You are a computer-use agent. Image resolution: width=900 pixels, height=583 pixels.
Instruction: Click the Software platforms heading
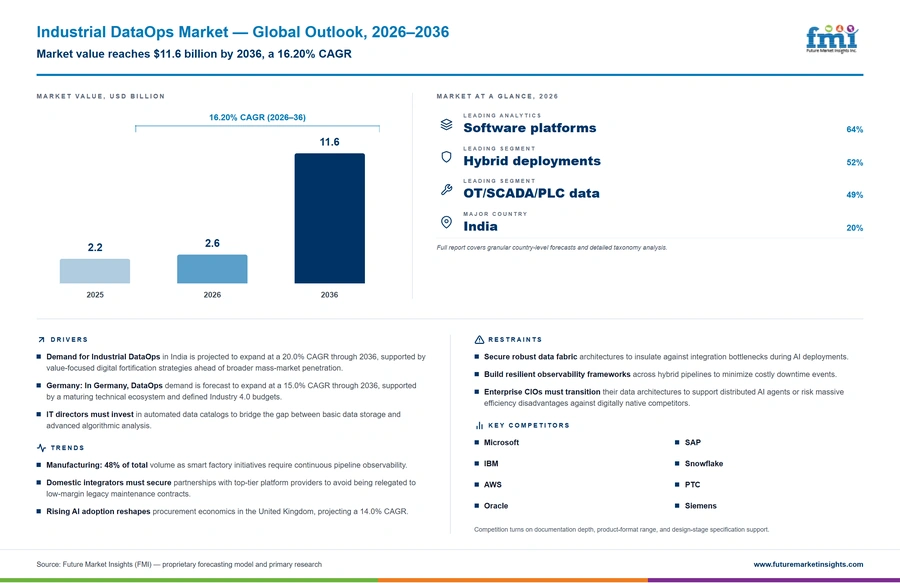(x=530, y=128)
